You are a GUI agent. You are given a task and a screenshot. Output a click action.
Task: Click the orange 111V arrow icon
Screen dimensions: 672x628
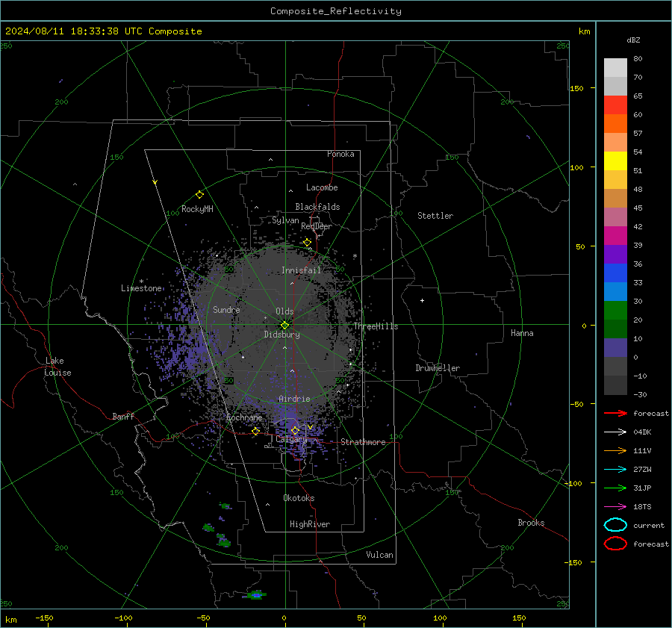[x=615, y=450]
